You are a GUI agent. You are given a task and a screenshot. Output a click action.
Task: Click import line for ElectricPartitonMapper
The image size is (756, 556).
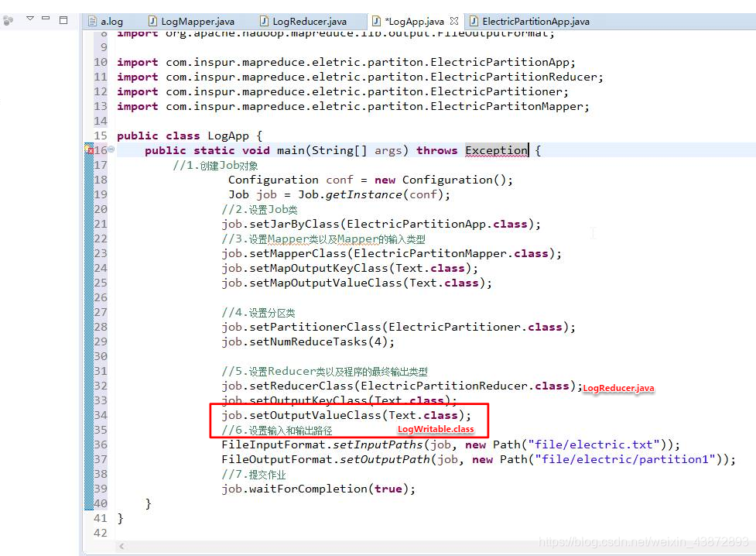coord(353,106)
